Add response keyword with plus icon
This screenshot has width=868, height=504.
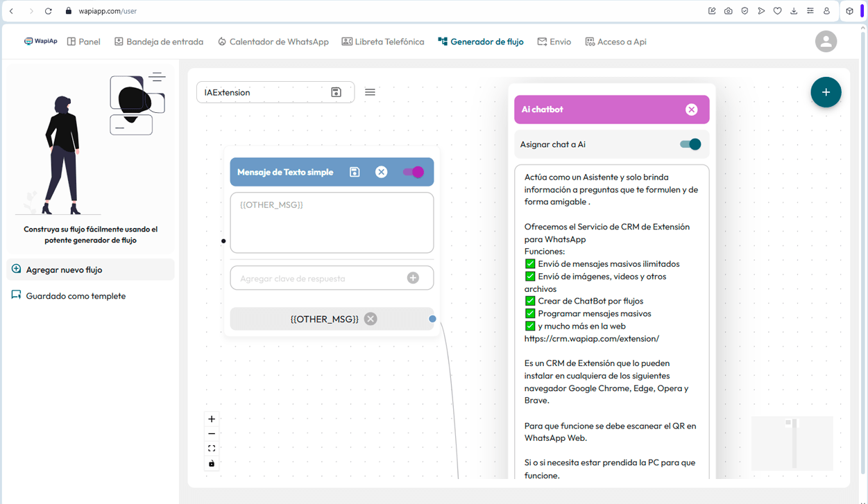click(x=413, y=278)
